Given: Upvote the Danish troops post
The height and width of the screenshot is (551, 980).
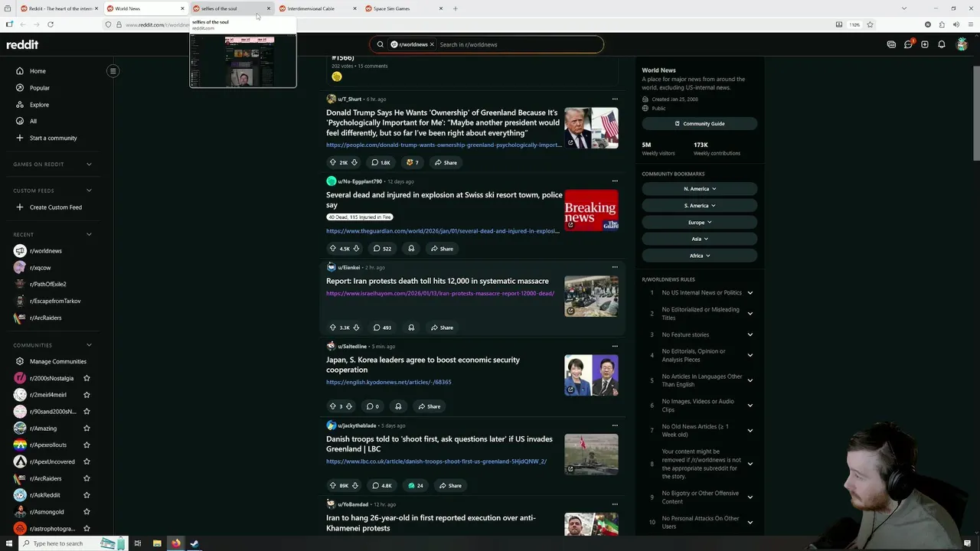Looking at the screenshot, I should pos(333,485).
